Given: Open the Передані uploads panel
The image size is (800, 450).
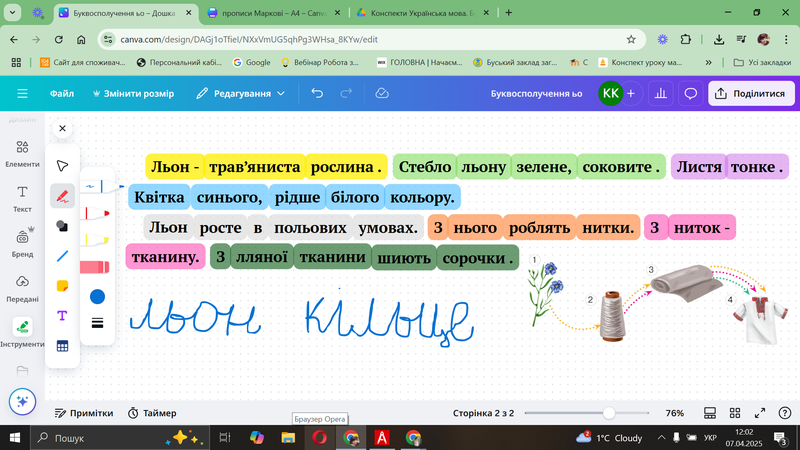Looking at the screenshot, I should (x=22, y=289).
